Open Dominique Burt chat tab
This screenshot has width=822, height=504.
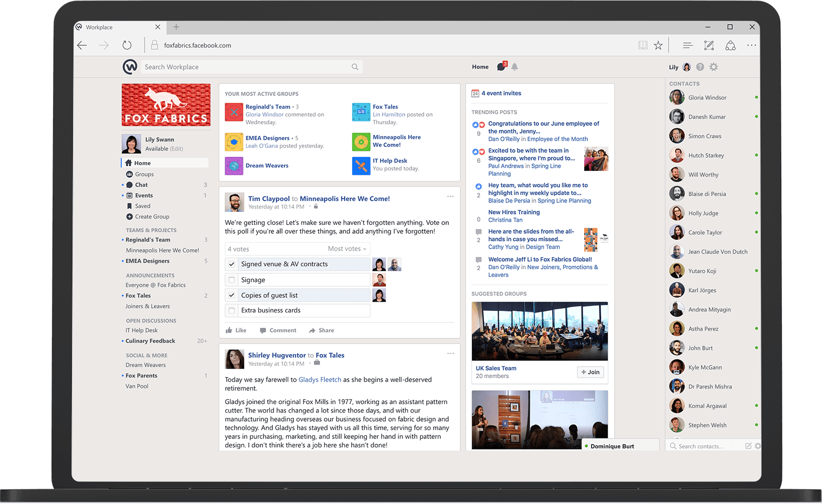point(620,446)
